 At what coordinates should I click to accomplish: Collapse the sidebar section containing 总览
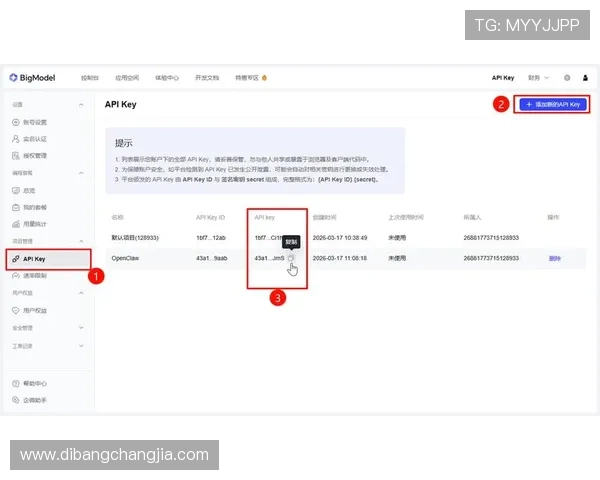click(81, 173)
